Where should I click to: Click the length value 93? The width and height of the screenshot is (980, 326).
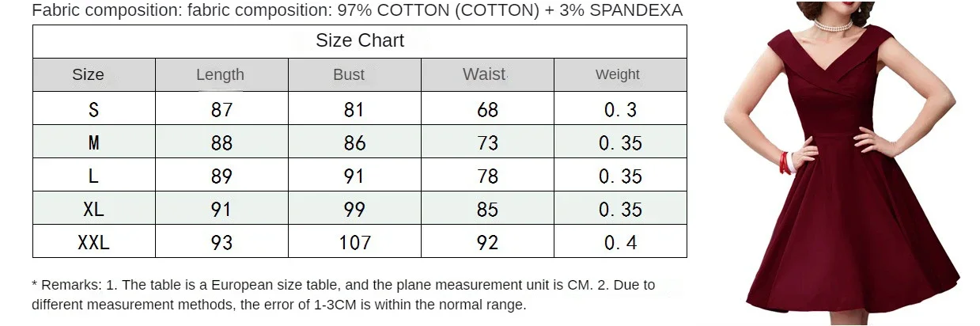221,243
